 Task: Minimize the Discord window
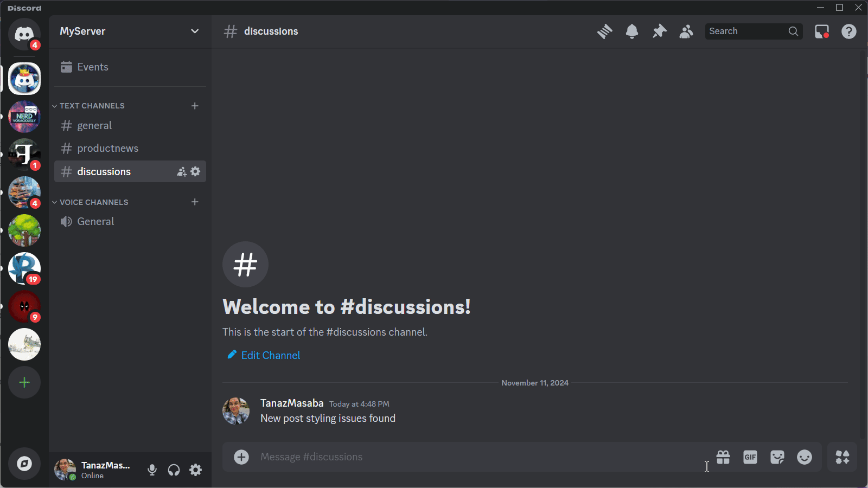pyautogui.click(x=821, y=8)
